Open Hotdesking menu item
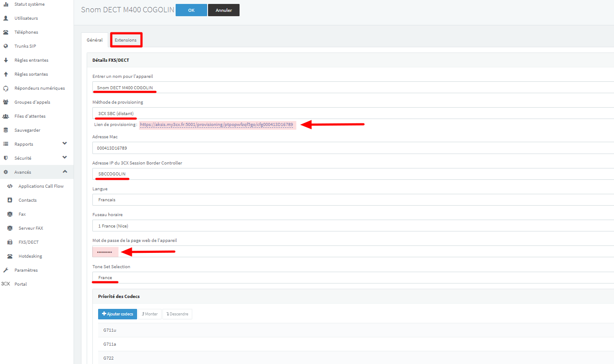 tap(30, 256)
